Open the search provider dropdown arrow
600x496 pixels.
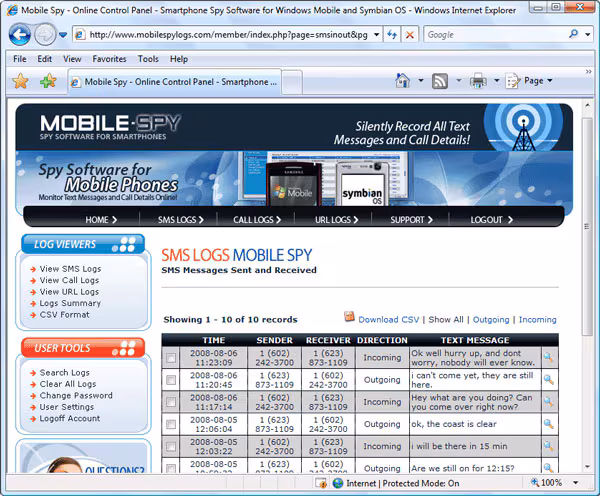coord(588,35)
